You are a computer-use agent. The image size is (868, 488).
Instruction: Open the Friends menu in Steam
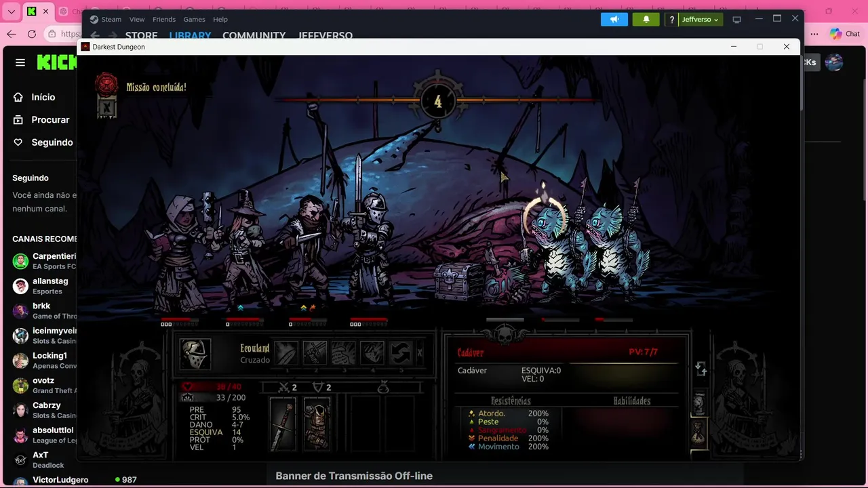164,19
